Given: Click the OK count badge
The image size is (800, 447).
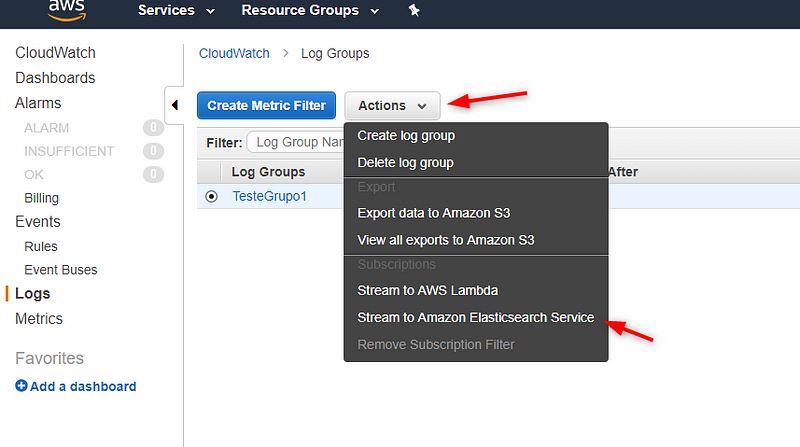Looking at the screenshot, I should (x=153, y=175).
